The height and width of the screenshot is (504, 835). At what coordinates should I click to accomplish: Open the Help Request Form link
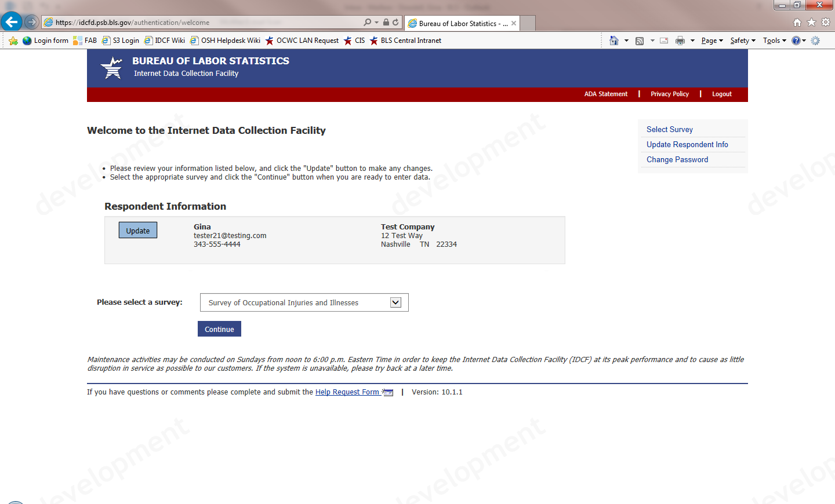pos(347,392)
